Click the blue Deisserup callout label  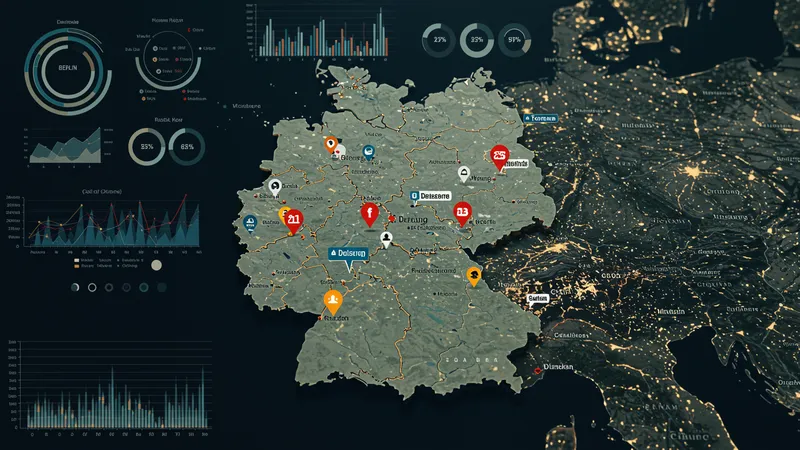tap(353, 255)
